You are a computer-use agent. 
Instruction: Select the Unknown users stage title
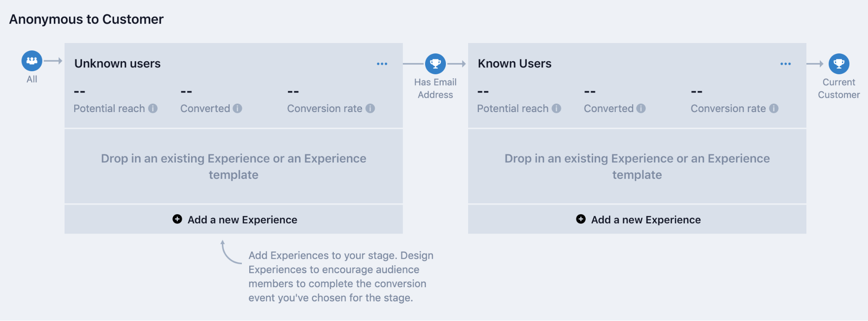click(x=117, y=63)
